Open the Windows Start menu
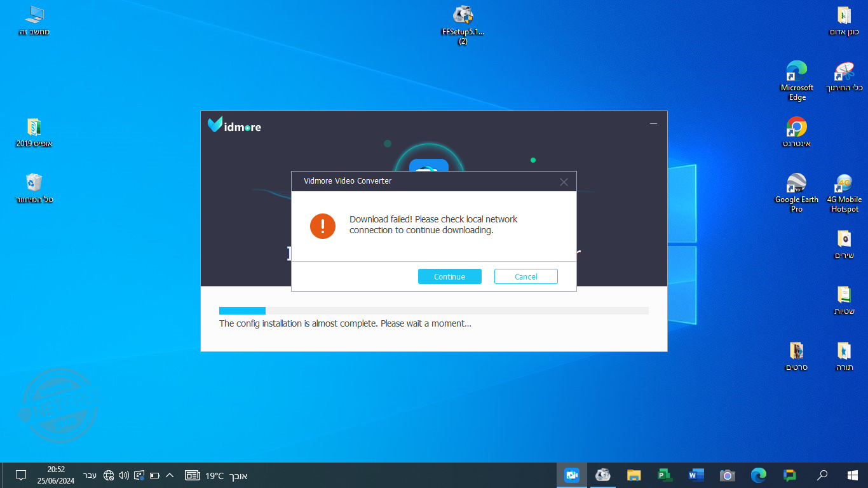868x488 pixels. tap(853, 475)
